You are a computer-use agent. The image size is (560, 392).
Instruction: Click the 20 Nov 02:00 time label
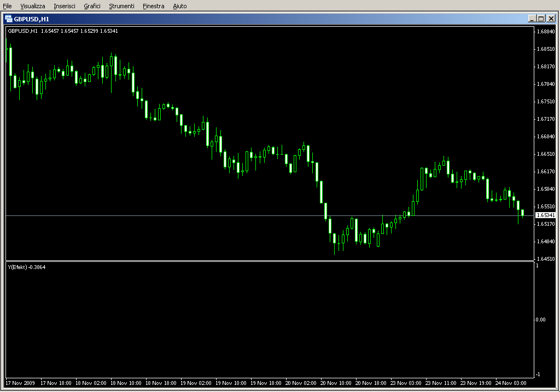301,383
